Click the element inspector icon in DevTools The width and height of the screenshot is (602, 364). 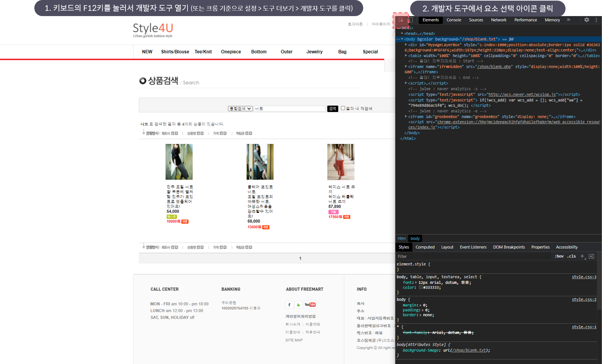tap(401, 20)
